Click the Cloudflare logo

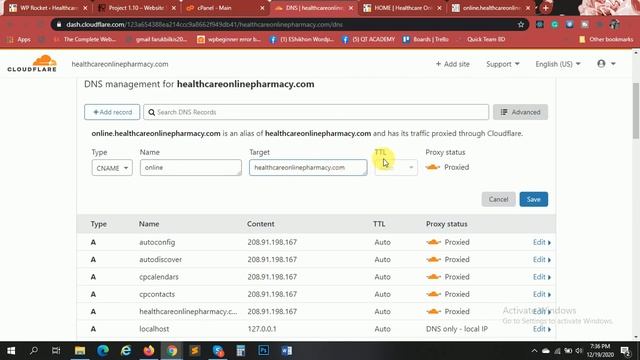tap(32, 64)
